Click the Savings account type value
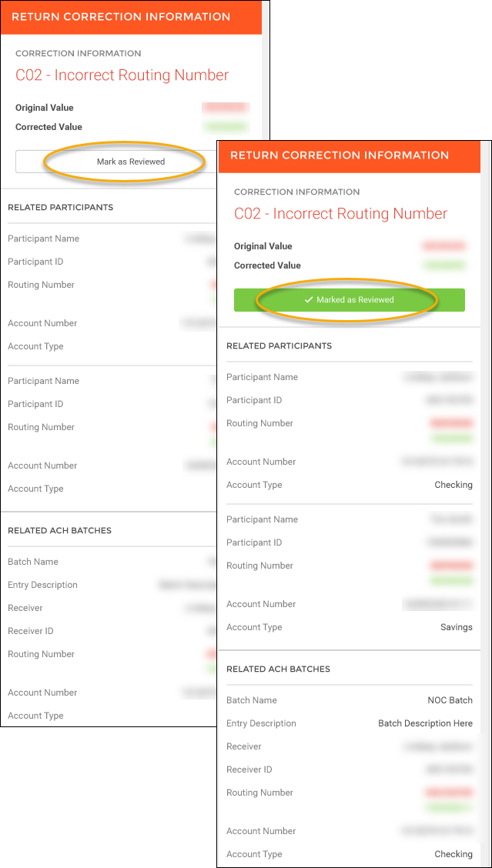Screen dimensions: 492x868 tap(456, 627)
